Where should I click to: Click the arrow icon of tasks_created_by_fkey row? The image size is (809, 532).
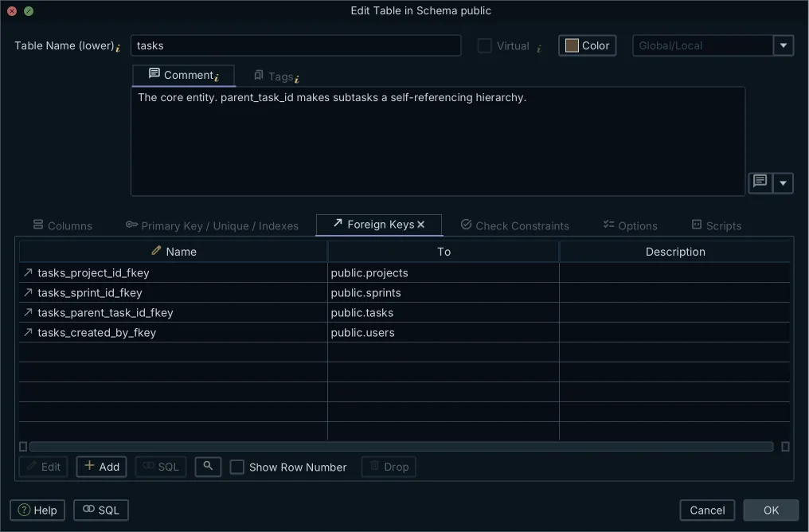(28, 332)
